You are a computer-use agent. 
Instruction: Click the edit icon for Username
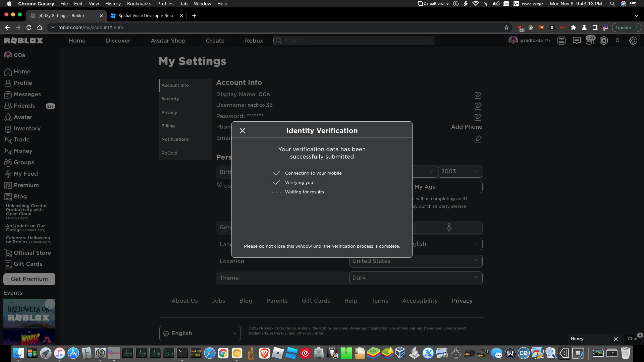pyautogui.click(x=478, y=106)
